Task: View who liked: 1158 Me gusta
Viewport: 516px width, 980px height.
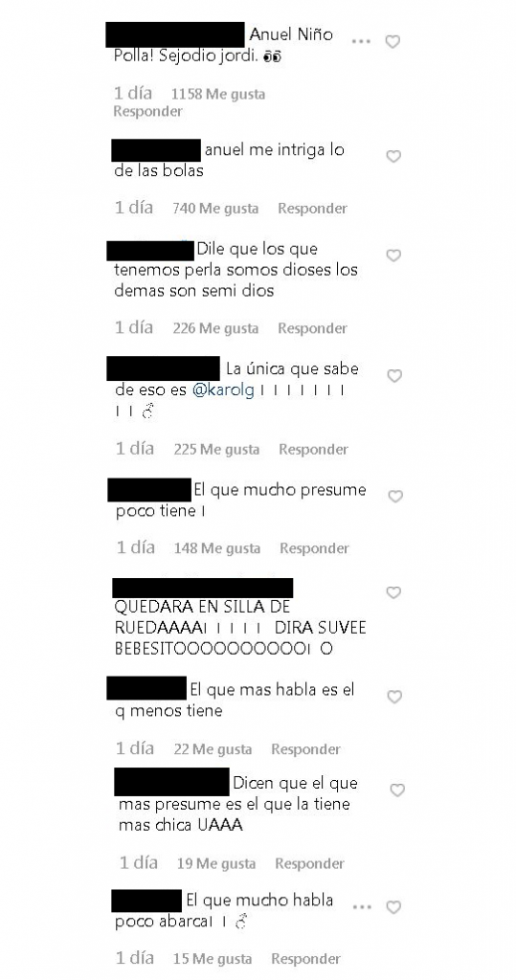Action: pyautogui.click(x=217, y=95)
